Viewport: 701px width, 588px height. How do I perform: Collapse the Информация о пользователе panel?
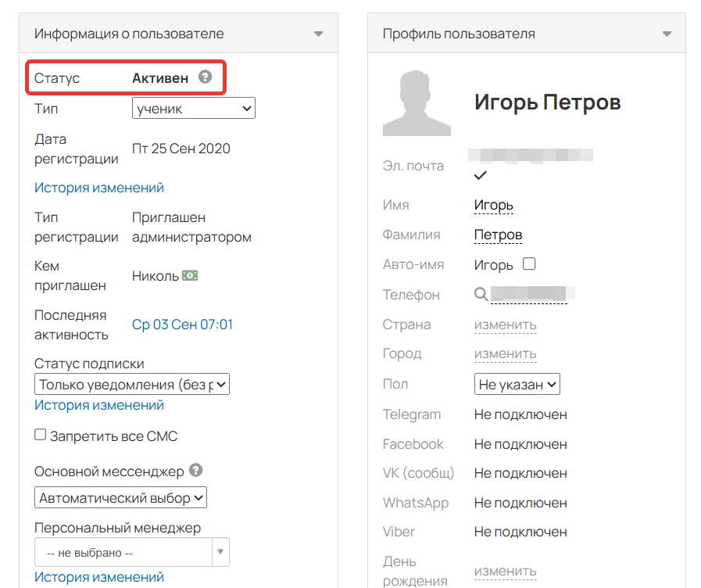tap(319, 34)
